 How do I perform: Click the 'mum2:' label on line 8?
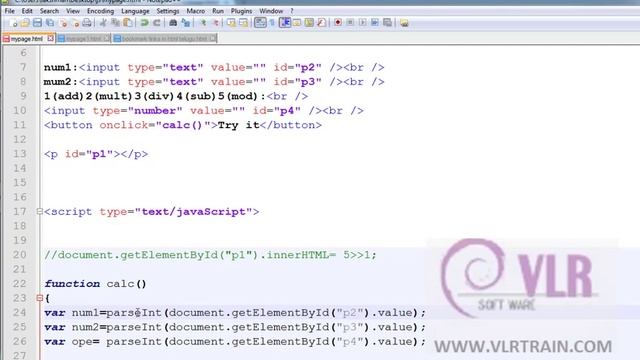60,82
